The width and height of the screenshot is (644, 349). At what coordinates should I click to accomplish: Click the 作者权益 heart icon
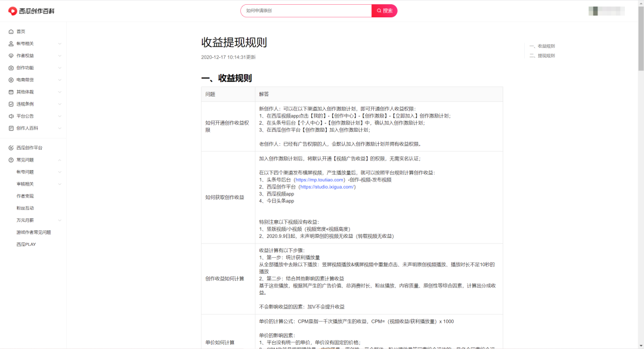11,56
